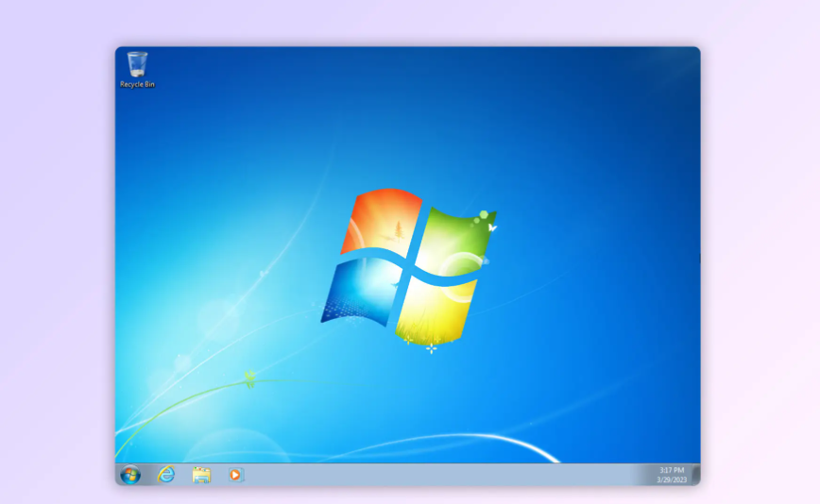
Task: Click the 3/29/2023 date in tray
Action: click(672, 479)
